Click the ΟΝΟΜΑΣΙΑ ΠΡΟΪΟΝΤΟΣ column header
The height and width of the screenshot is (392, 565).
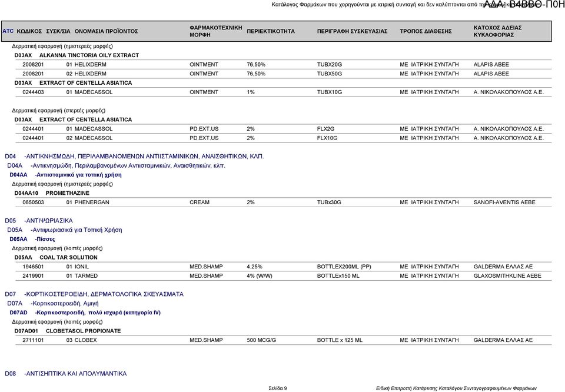107,31
